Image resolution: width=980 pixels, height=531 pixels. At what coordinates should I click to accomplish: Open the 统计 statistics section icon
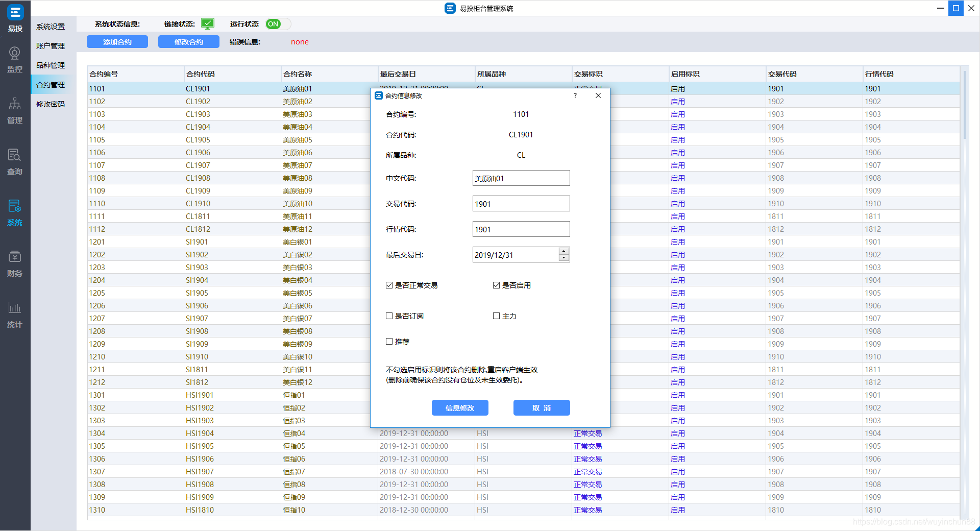[x=15, y=308]
